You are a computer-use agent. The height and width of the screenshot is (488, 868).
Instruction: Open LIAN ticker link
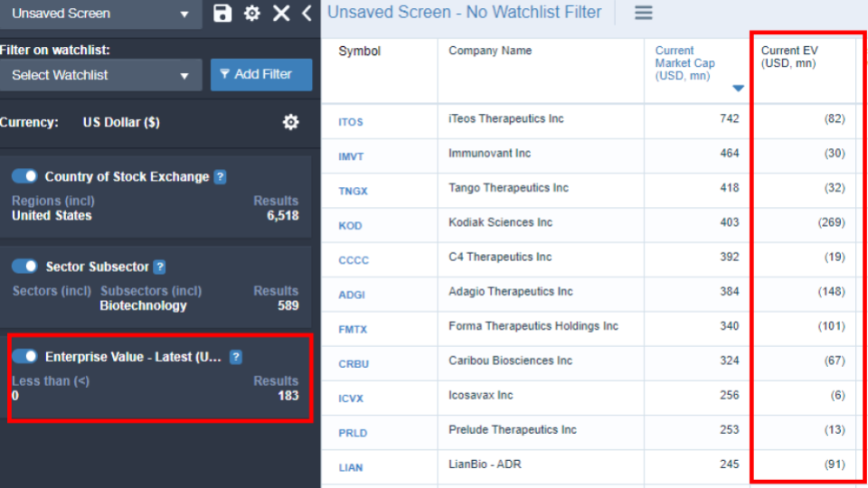(x=351, y=467)
